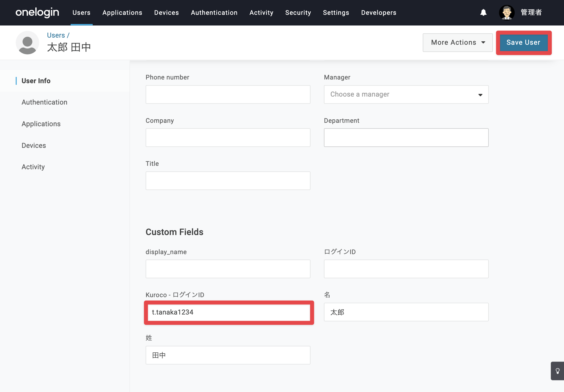Viewport: 564px width, 392px height.
Task: Select the Activity sidebar tab
Action: [x=33, y=167]
